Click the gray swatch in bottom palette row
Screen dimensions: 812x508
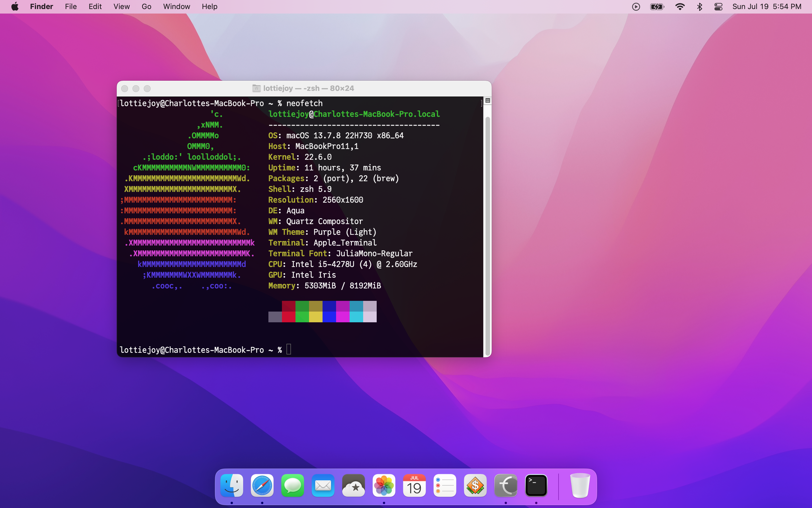pyautogui.click(x=275, y=317)
